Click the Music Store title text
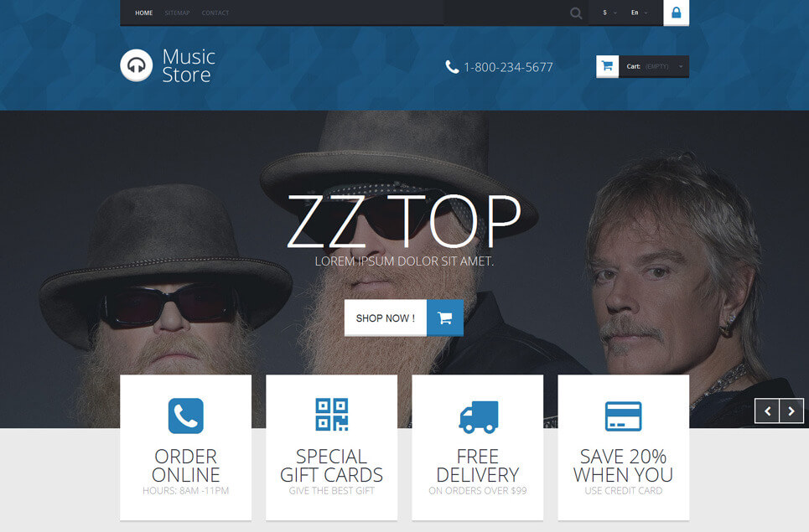 [x=189, y=65]
